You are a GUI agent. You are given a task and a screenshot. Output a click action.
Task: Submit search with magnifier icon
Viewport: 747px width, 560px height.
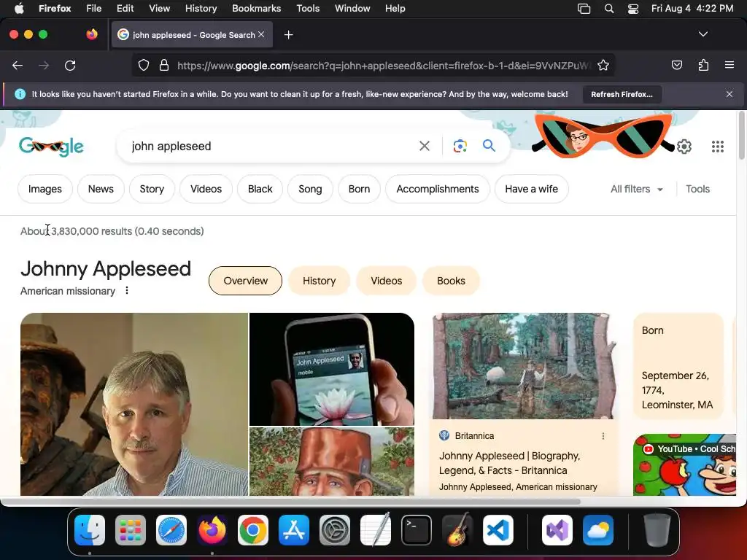click(489, 146)
